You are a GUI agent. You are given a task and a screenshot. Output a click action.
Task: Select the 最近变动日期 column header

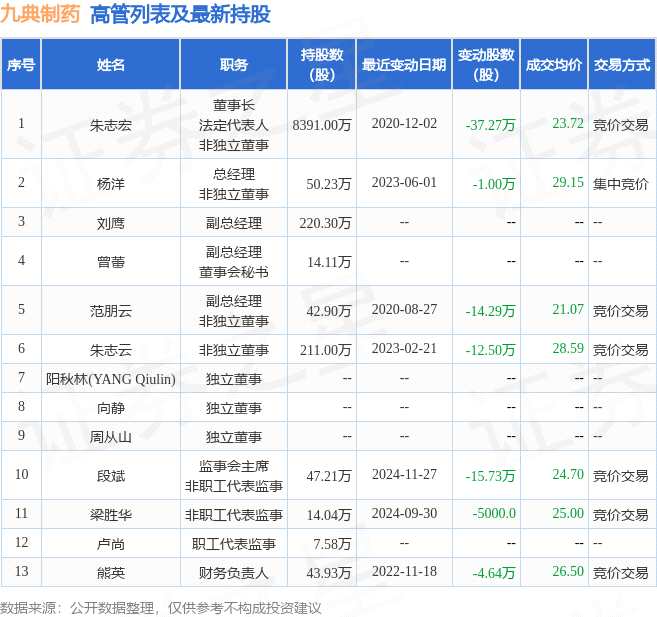(404, 65)
